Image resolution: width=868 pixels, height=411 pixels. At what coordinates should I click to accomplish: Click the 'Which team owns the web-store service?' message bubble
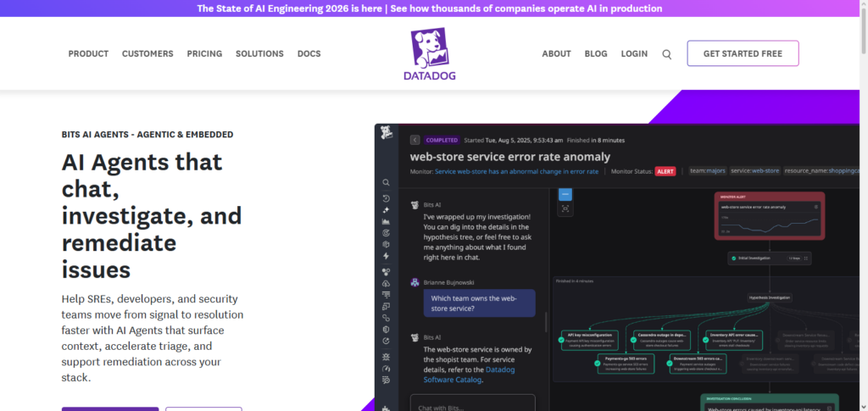click(x=480, y=303)
